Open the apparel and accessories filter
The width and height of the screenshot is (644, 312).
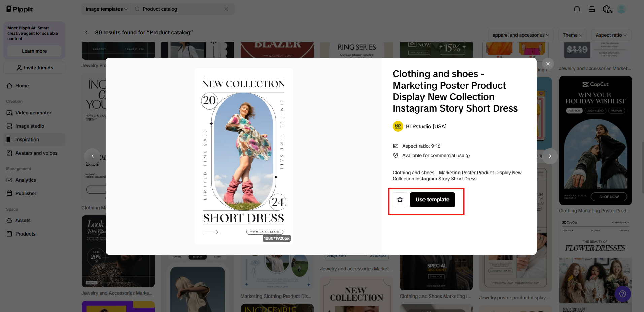(520, 35)
